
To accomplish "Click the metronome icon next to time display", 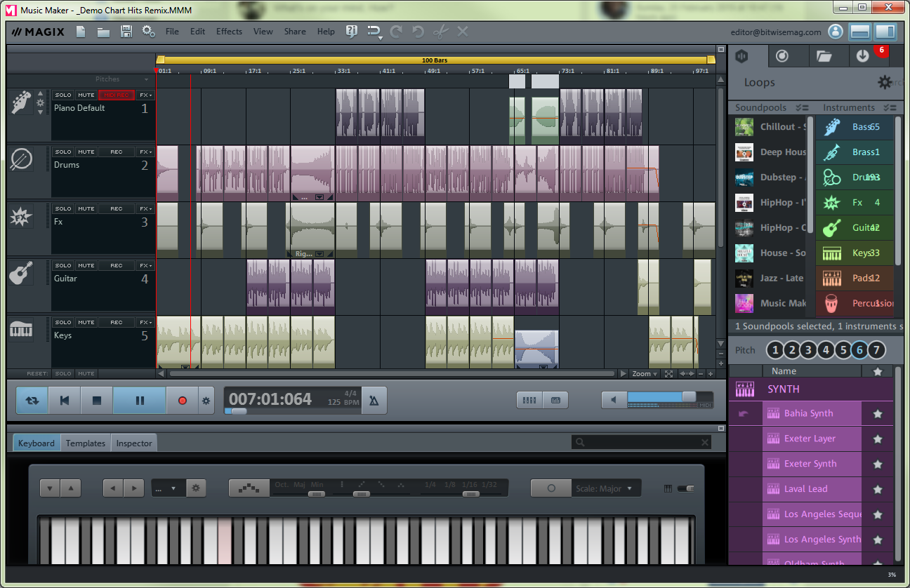I will 375,400.
